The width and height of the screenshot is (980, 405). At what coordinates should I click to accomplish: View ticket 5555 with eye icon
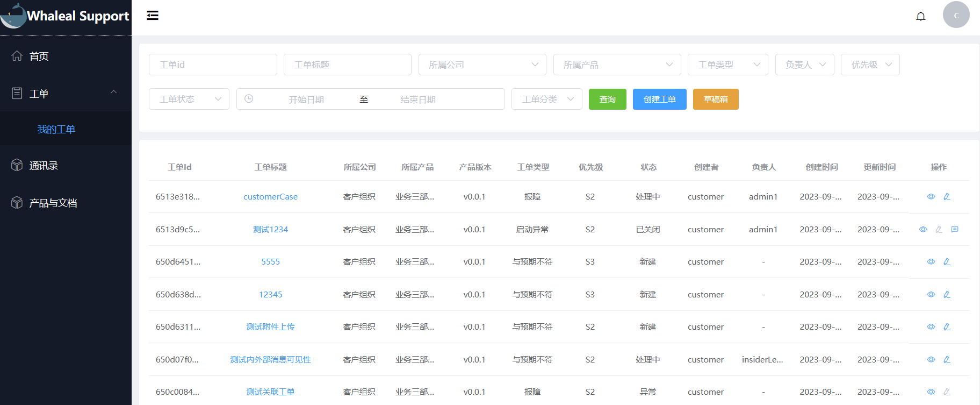pyautogui.click(x=931, y=262)
